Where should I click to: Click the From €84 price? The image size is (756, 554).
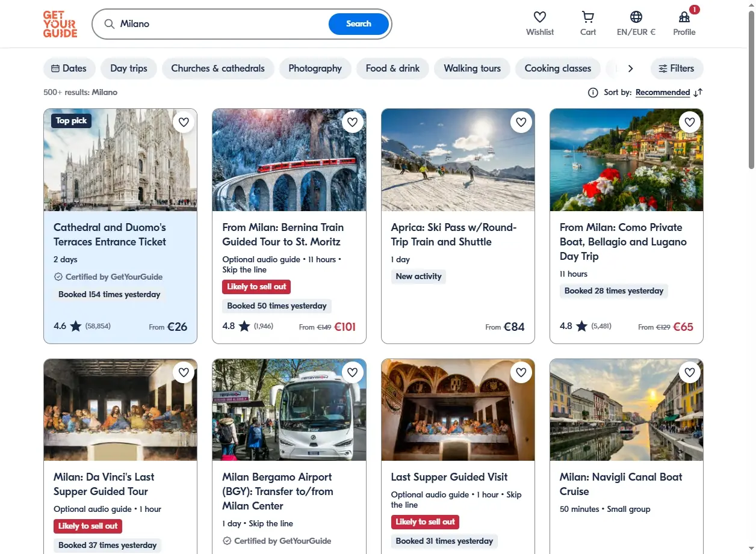click(505, 327)
